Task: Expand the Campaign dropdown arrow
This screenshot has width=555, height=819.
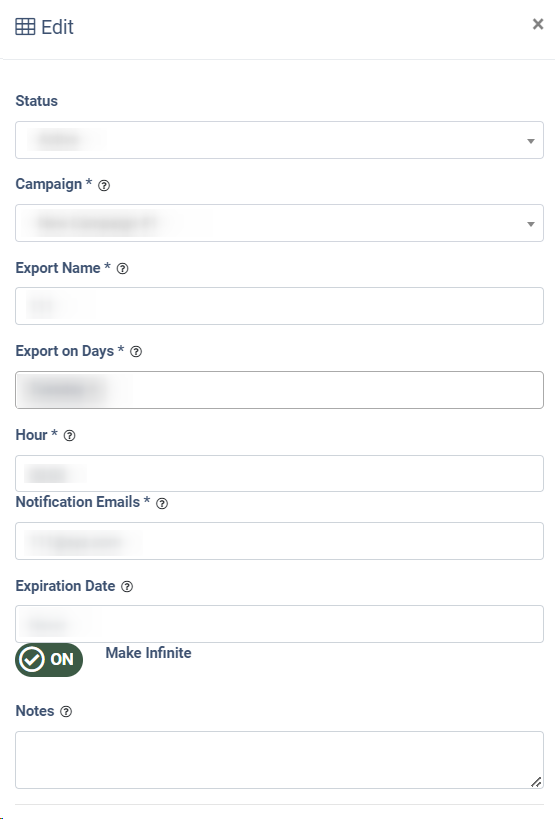Action: [x=530, y=224]
